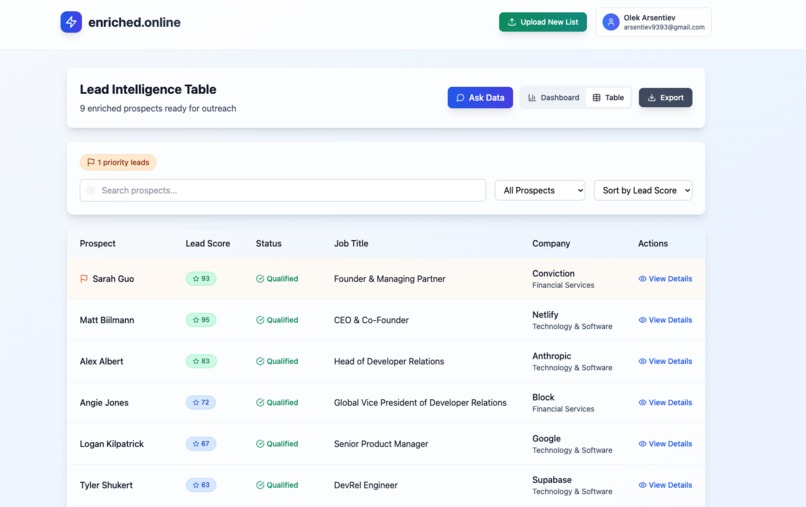Click the Company column header
Screen dimensions: 806x507
(x=551, y=244)
